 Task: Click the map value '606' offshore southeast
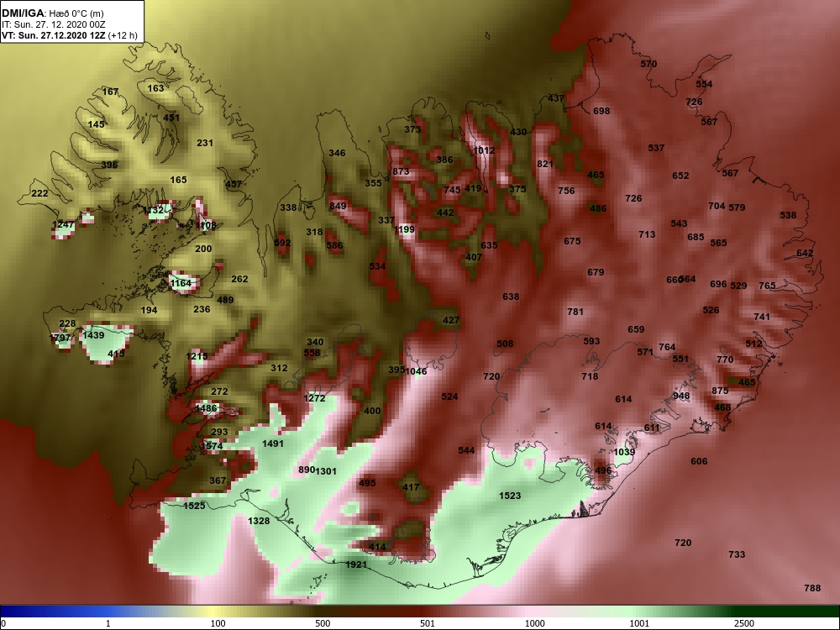click(x=699, y=461)
